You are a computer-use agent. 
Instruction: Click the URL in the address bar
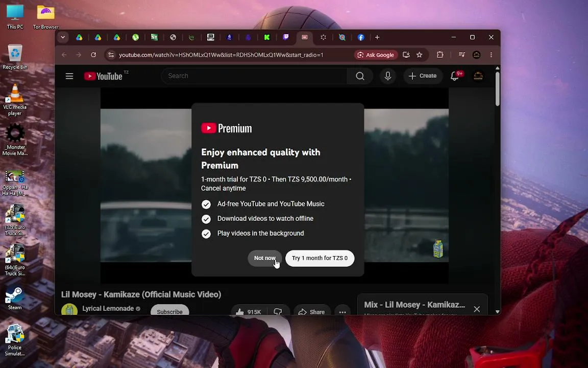[221, 55]
